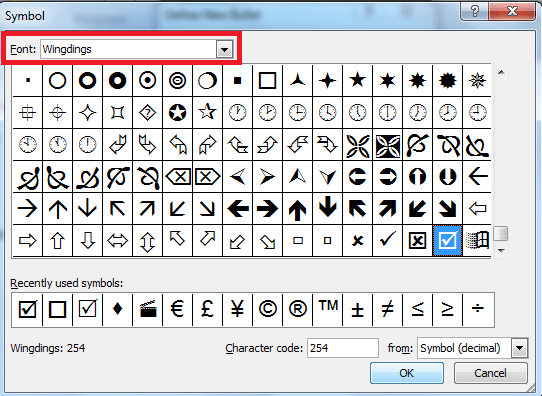542x396 pixels.
Task: Pick the bullseye target circle symbol
Action: [x=177, y=81]
